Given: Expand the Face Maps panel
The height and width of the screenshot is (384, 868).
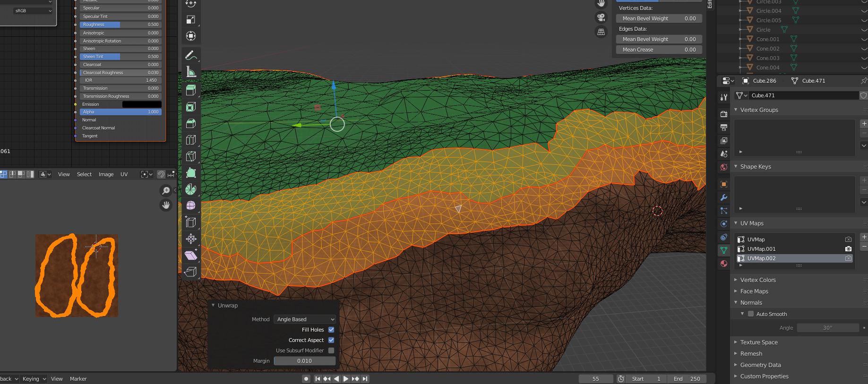Looking at the screenshot, I should coord(736,291).
